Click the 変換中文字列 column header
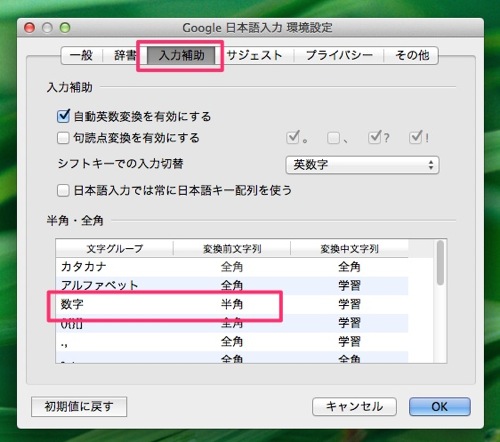Viewport: 500px width, 442px height. pyautogui.click(x=349, y=249)
